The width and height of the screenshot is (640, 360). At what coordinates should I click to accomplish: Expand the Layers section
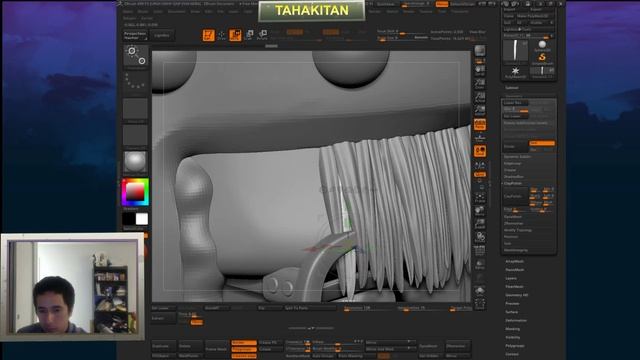coord(511,278)
